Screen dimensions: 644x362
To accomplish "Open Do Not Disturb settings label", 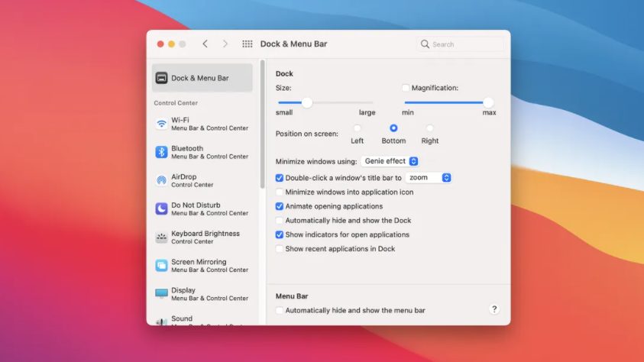I will coord(196,205).
